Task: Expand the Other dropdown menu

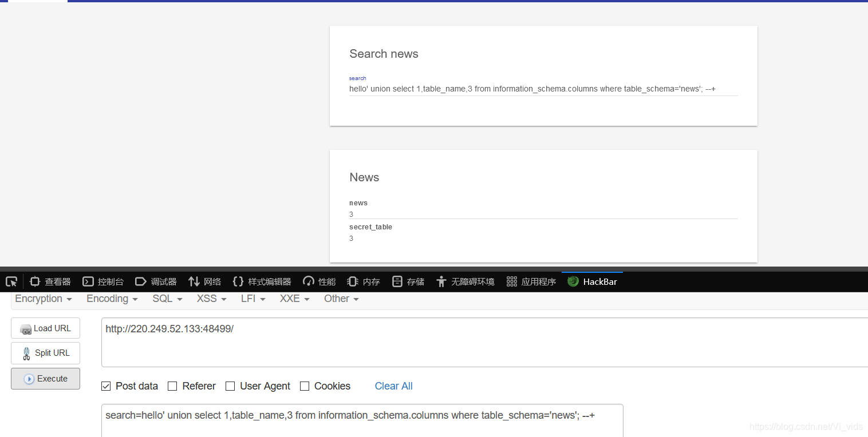Action: 341,299
